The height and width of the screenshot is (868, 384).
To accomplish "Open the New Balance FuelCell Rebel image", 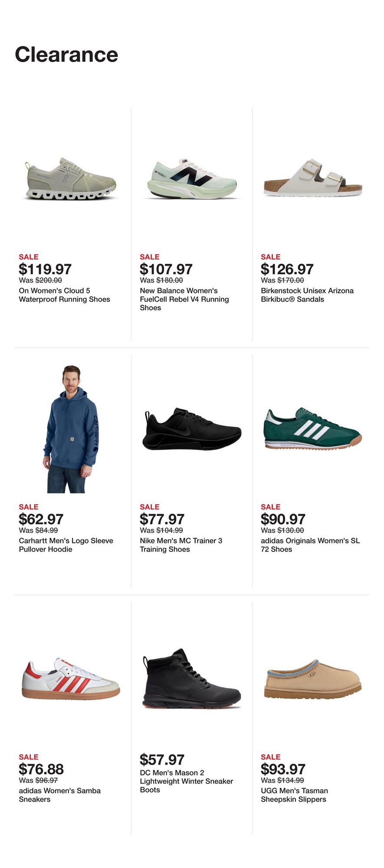I will coord(191,179).
